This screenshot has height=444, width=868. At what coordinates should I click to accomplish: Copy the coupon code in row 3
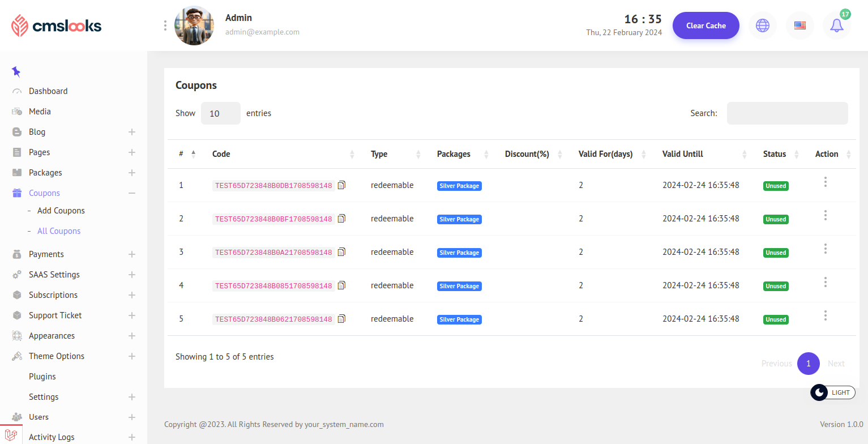341,252
